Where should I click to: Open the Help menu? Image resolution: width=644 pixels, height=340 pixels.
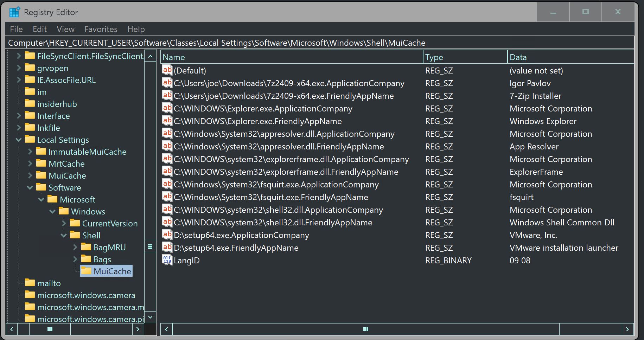point(136,29)
